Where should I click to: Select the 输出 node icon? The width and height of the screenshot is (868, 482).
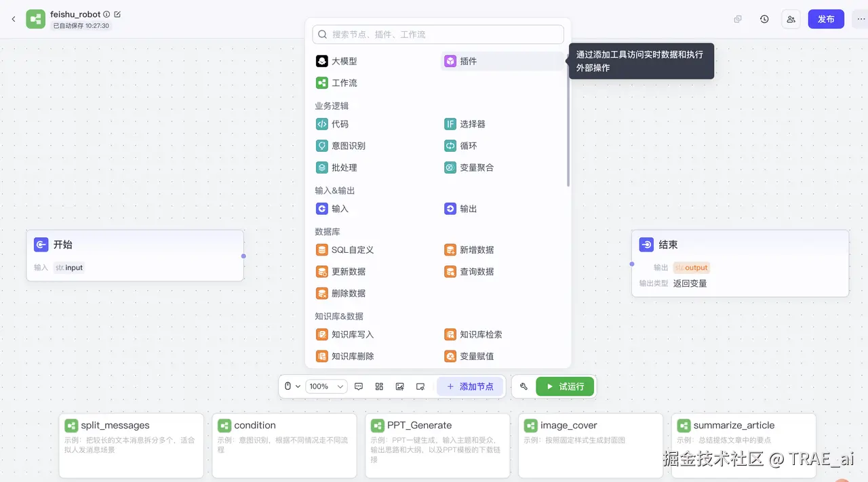point(450,209)
